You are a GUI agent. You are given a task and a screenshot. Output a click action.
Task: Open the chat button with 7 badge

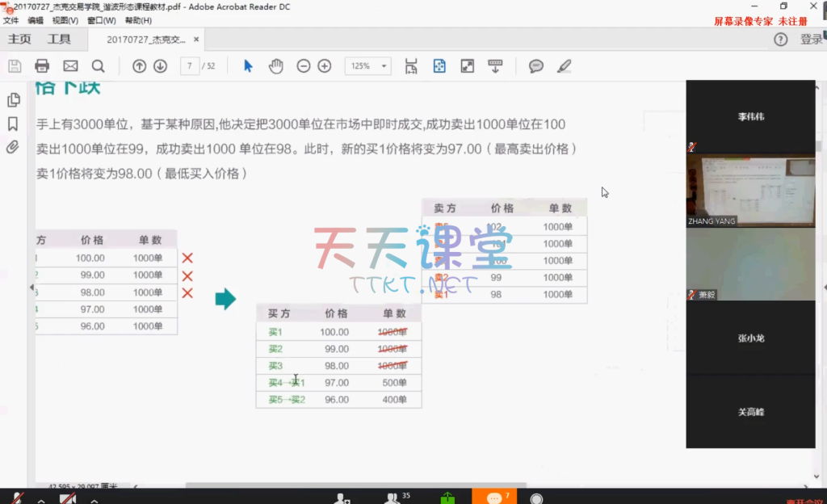494,497
